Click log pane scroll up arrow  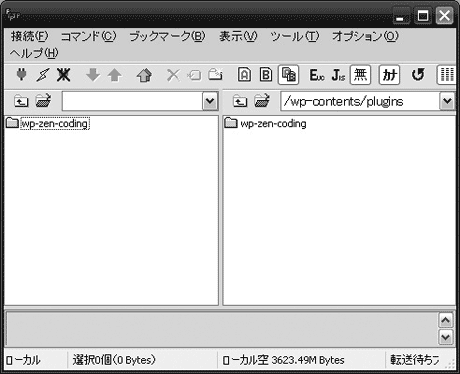pyautogui.click(x=446, y=321)
